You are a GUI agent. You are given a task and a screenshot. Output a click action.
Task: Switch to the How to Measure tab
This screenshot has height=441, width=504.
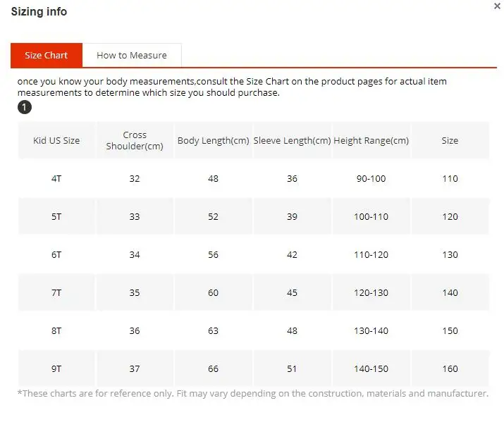coord(132,55)
